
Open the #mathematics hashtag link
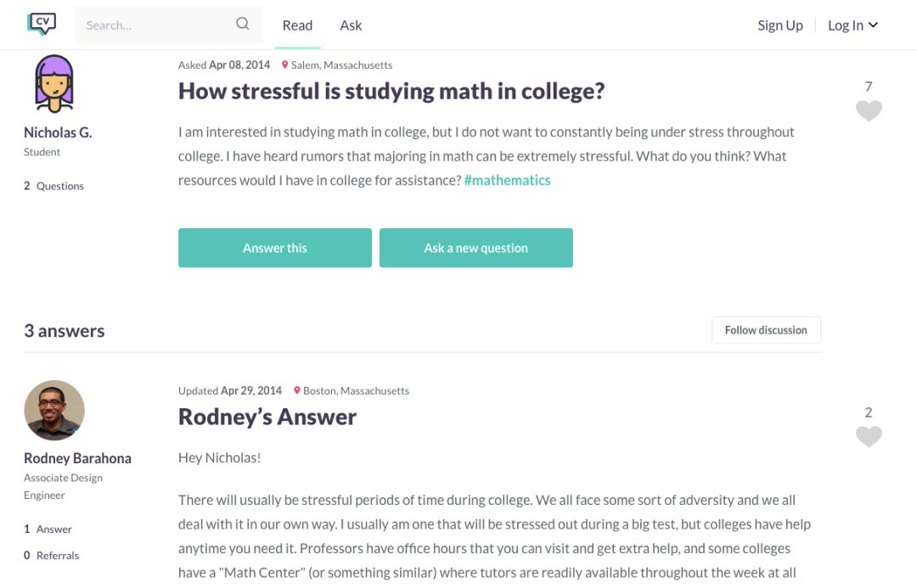pyautogui.click(x=507, y=180)
